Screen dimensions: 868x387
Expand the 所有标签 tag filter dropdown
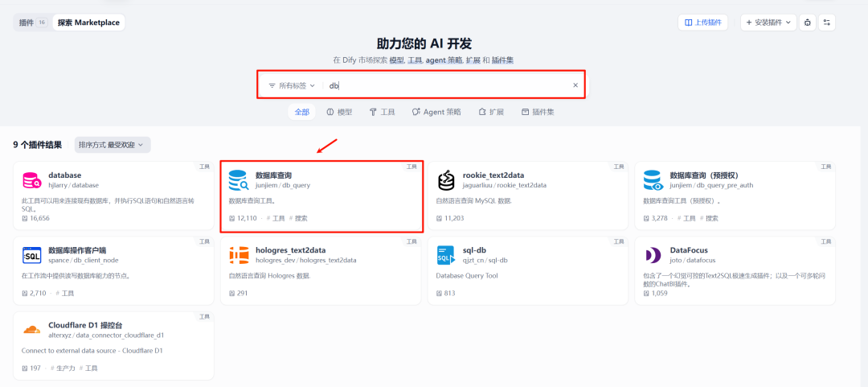pos(292,85)
